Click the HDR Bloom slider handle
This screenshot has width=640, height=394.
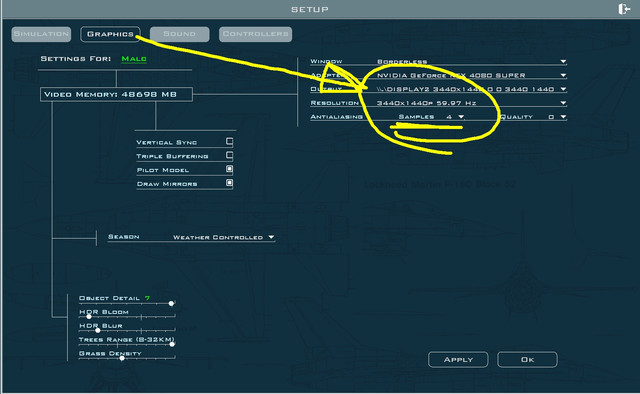click(89, 316)
